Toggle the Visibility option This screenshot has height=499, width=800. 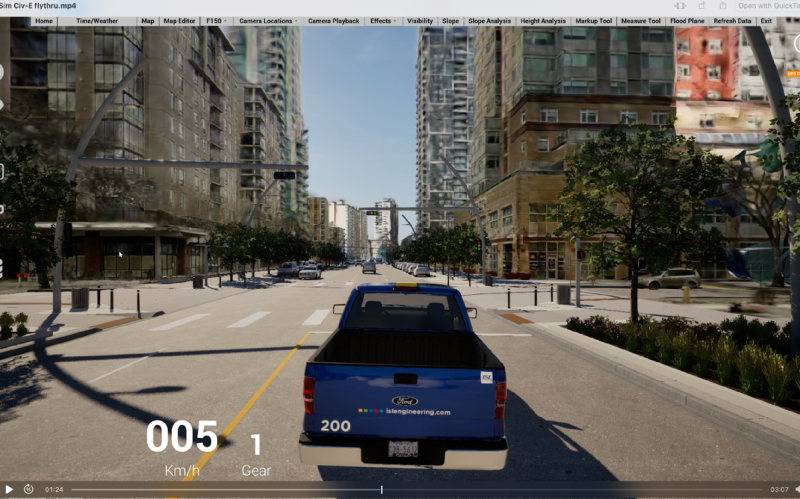[420, 21]
